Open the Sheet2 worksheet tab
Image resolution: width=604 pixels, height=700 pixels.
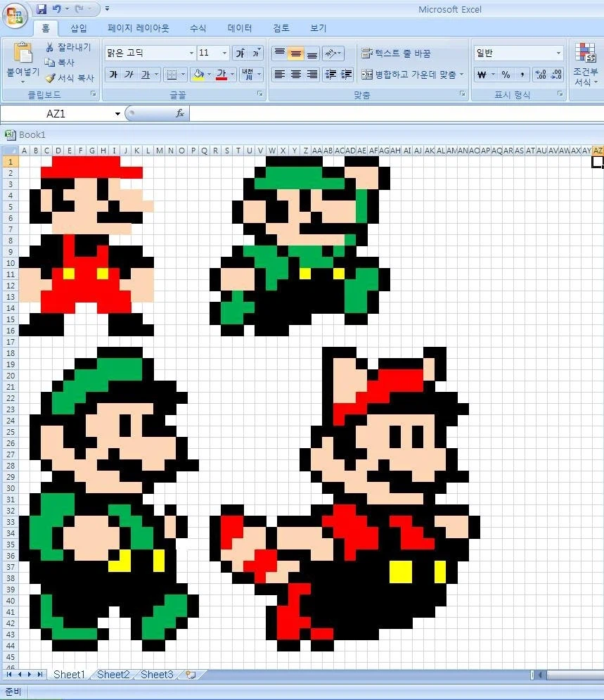pos(113,675)
